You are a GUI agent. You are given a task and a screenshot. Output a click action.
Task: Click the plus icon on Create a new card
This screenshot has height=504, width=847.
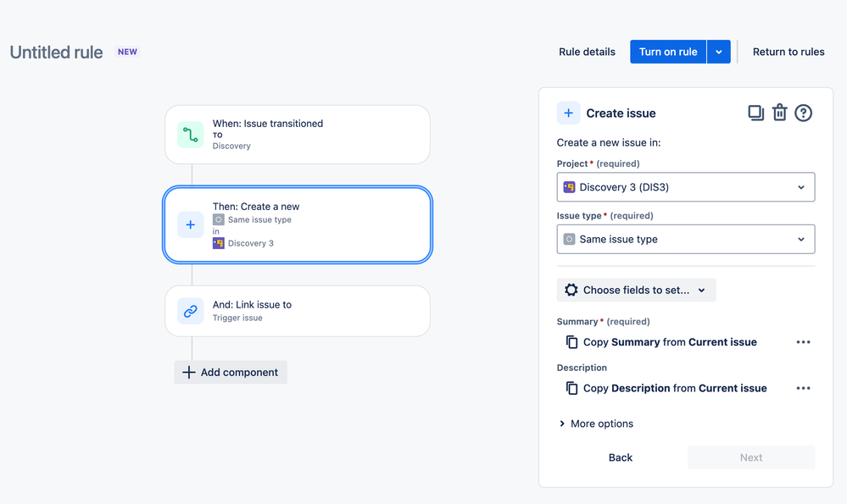pos(190,224)
